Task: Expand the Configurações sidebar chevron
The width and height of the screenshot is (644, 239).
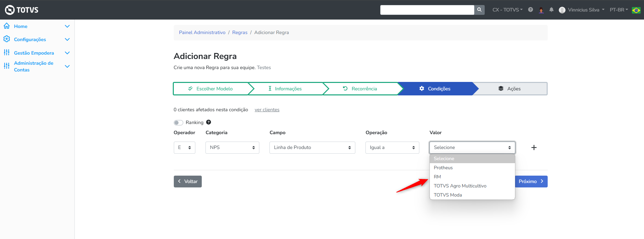Action: [67, 39]
